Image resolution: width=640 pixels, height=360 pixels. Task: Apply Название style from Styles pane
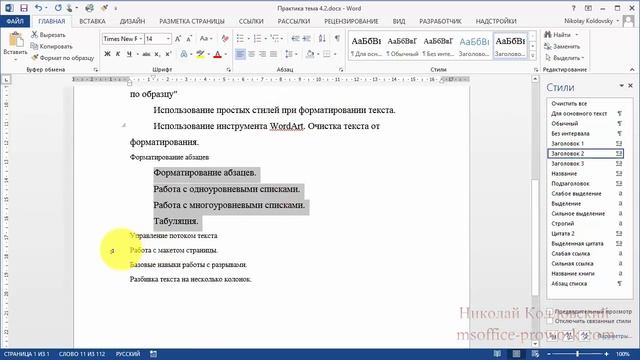point(585,173)
